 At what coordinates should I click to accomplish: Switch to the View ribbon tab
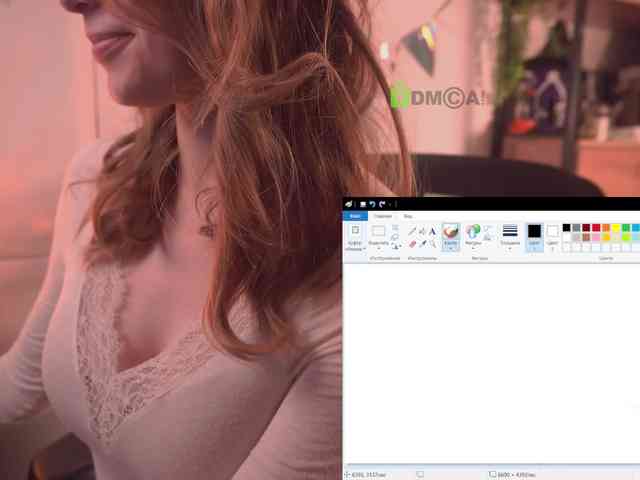407,216
